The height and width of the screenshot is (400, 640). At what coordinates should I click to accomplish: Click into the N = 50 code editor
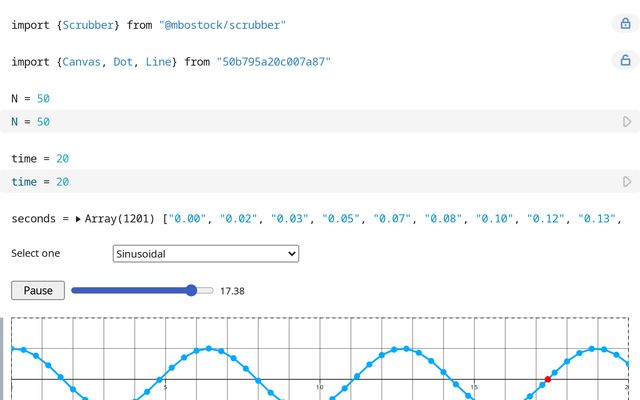point(300,122)
